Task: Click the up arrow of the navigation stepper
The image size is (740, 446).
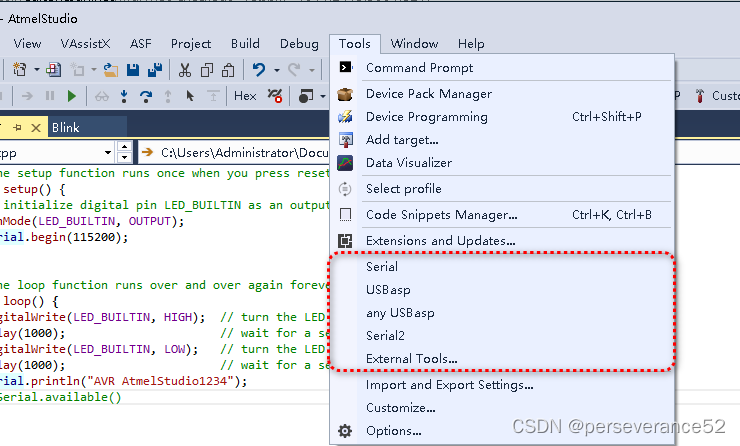Action: [124, 147]
